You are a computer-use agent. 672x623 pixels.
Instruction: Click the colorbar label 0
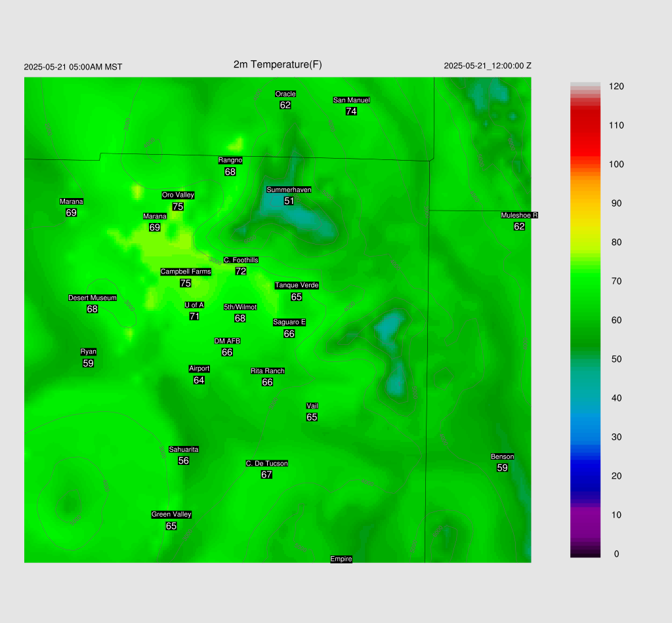616,554
